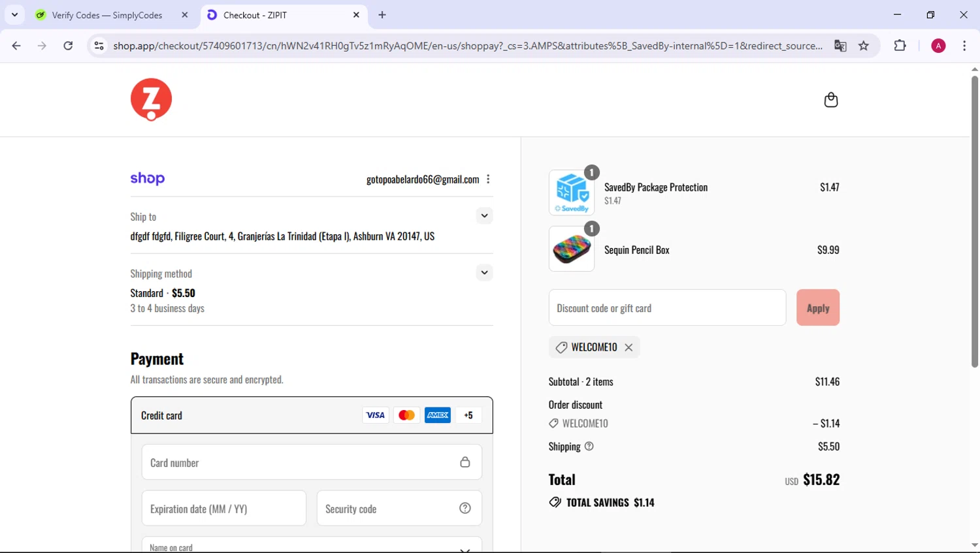Viewport: 980px width, 553px height.
Task: Click the Expiration date field
Action: click(223, 508)
